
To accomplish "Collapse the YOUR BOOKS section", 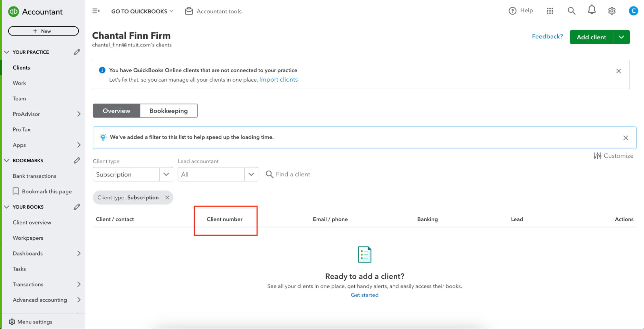I will (6, 207).
